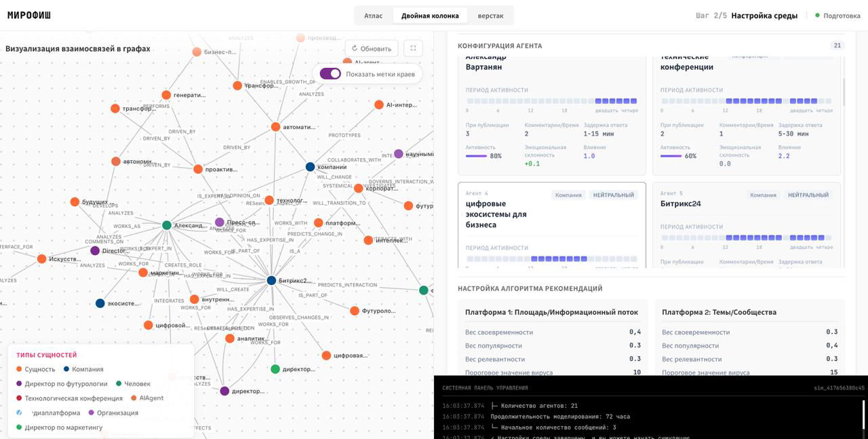Switch to the Атлас view tab
868x439 pixels.
pyautogui.click(x=373, y=16)
